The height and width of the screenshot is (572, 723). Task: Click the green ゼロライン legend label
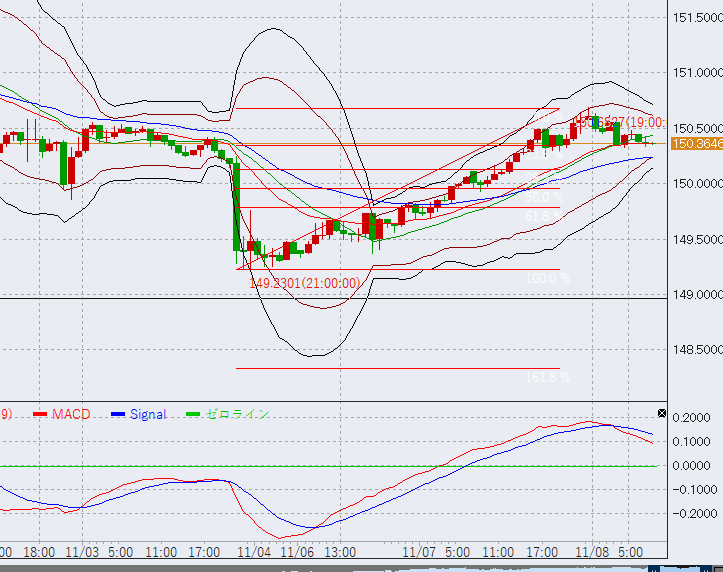[x=238, y=414]
